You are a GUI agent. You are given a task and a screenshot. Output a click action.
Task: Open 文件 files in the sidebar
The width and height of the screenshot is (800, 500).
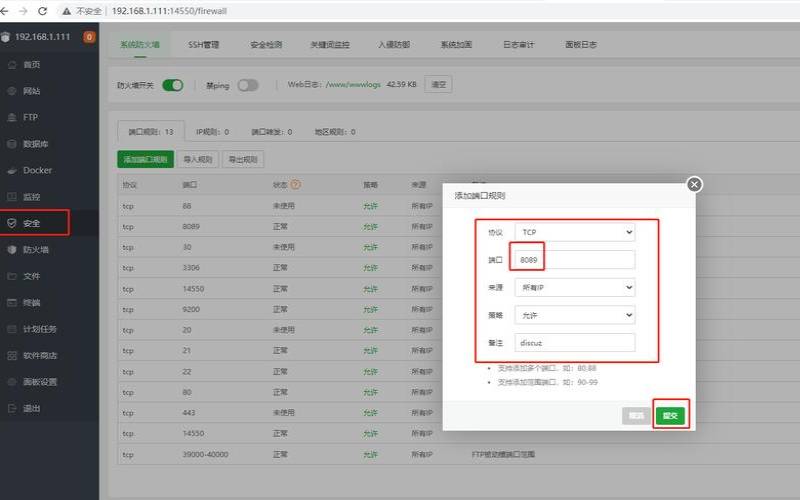[x=31, y=276]
